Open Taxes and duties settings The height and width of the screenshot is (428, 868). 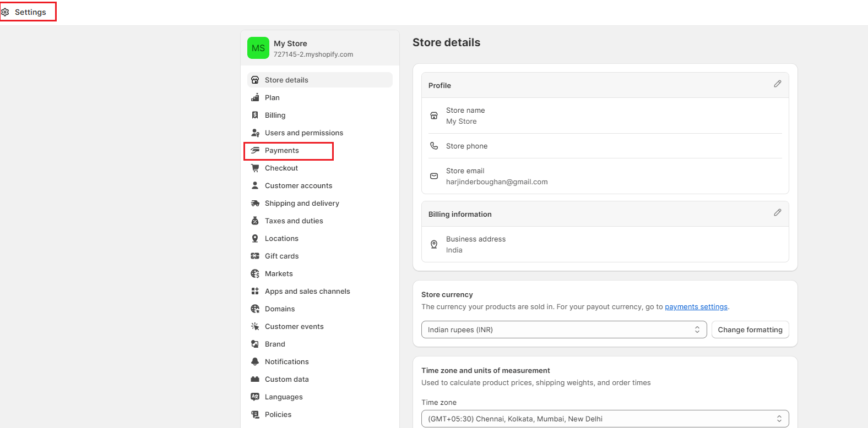(x=320, y=221)
